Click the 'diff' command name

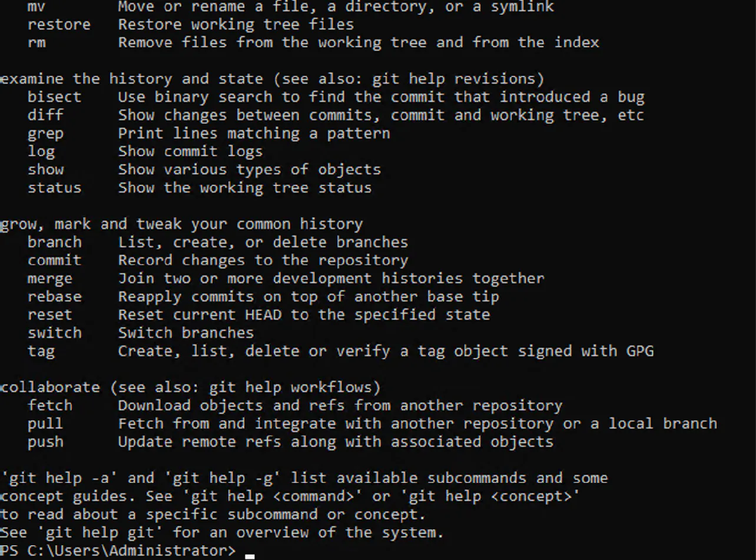tap(45, 115)
